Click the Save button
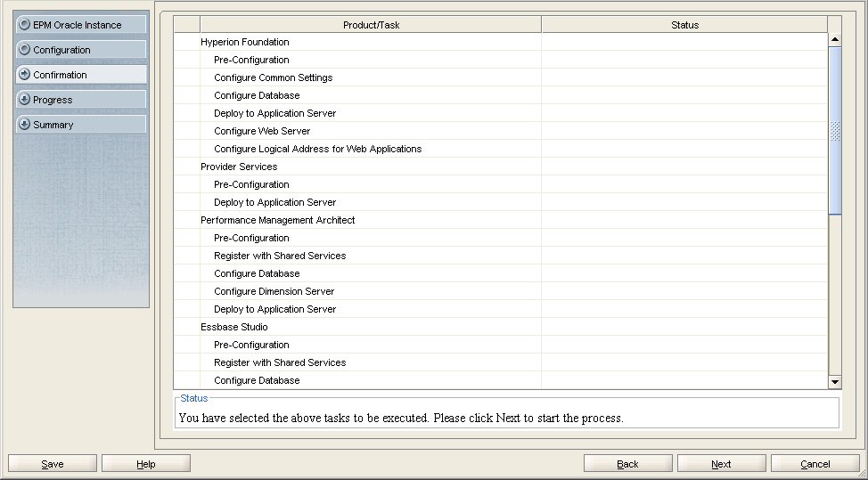 [53, 464]
